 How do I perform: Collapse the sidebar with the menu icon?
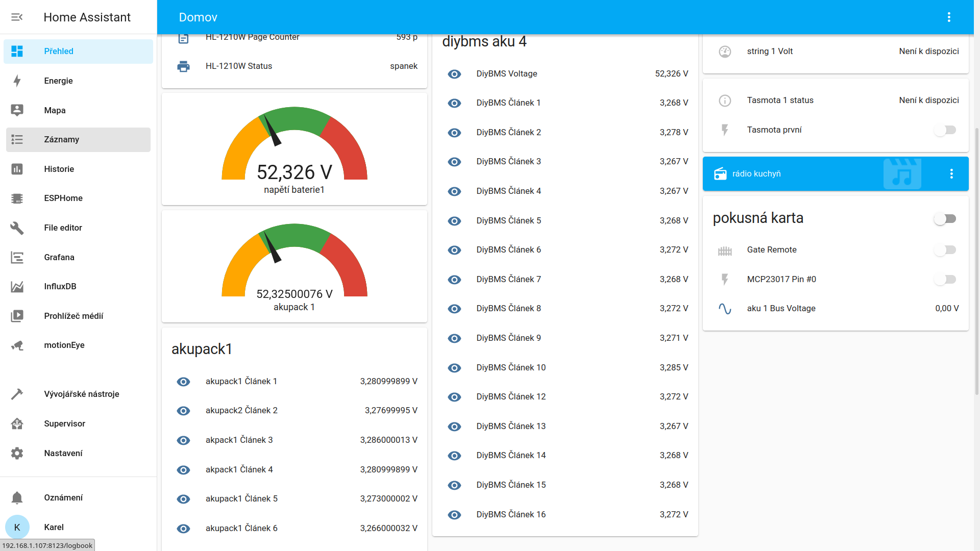17,17
